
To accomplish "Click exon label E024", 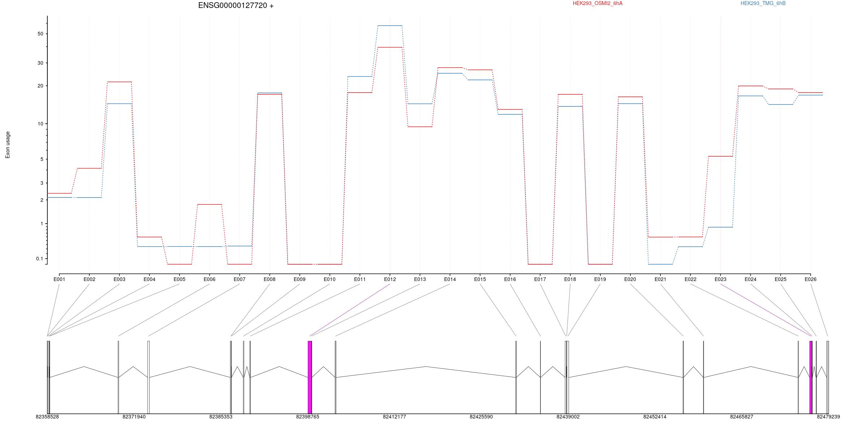I will [750, 279].
